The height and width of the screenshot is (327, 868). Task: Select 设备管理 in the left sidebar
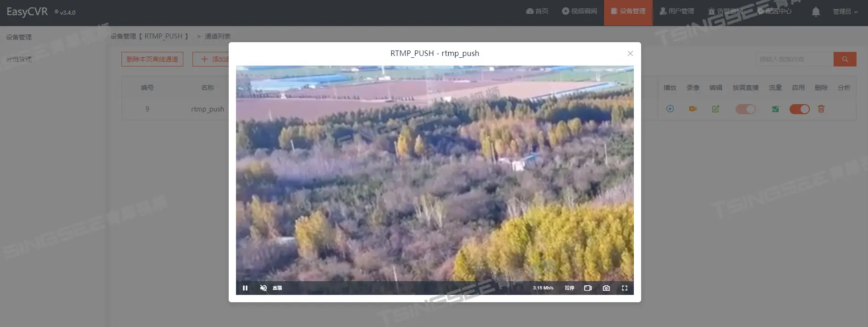(x=19, y=37)
